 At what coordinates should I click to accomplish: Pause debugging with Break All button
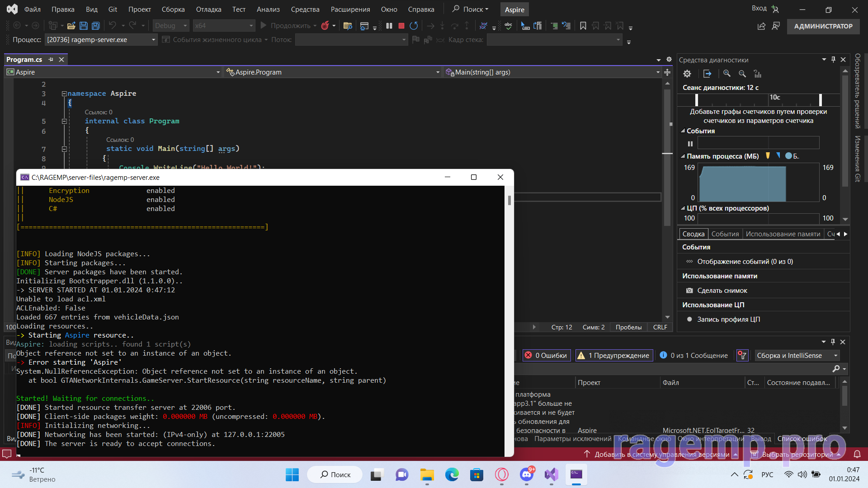[389, 26]
